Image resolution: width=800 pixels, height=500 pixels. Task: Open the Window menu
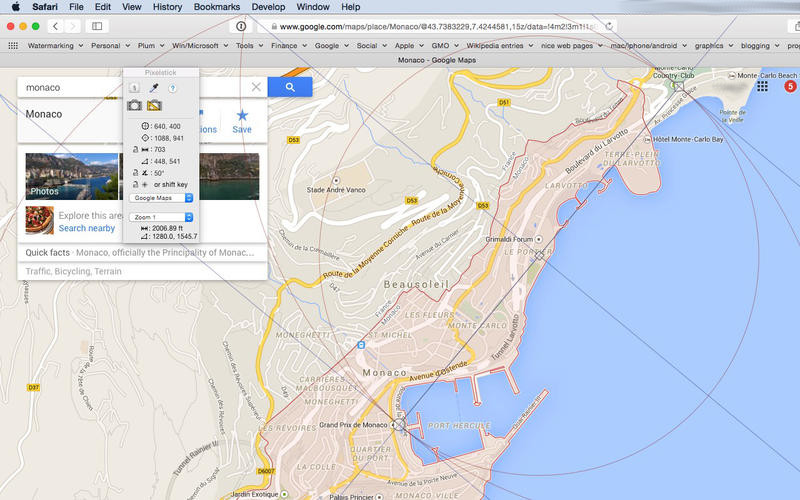coord(313,7)
